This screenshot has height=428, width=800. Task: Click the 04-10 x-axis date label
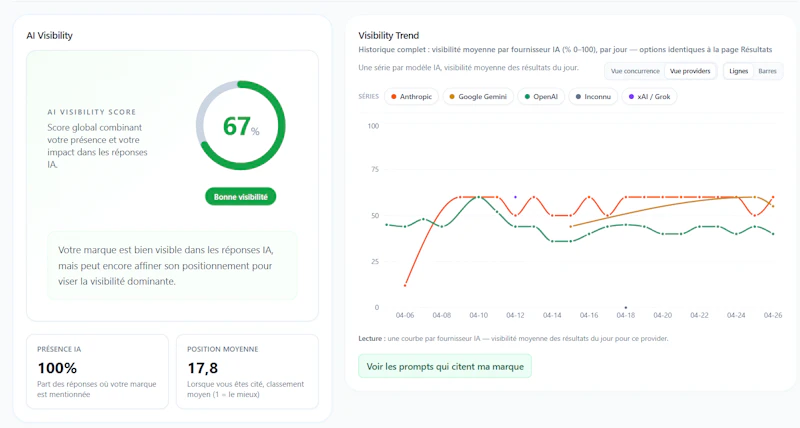tap(478, 315)
